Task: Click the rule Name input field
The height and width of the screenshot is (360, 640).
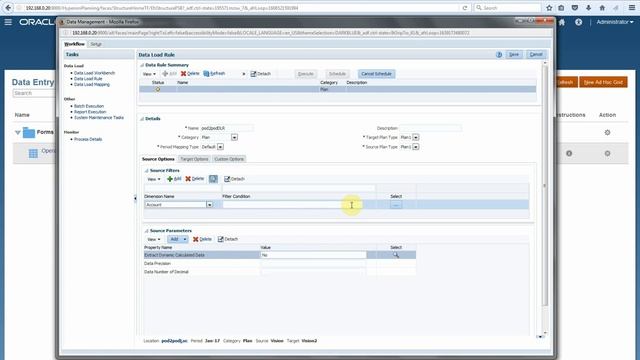Action: 227,128
